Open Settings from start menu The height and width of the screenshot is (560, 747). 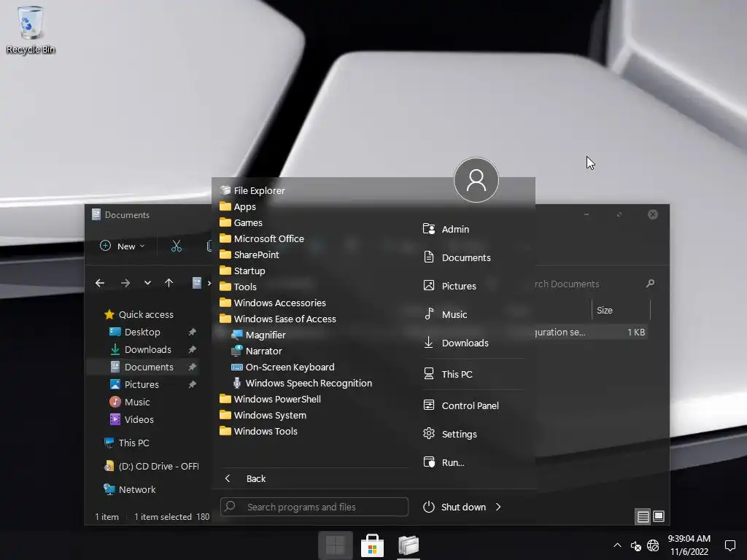pyautogui.click(x=450, y=435)
